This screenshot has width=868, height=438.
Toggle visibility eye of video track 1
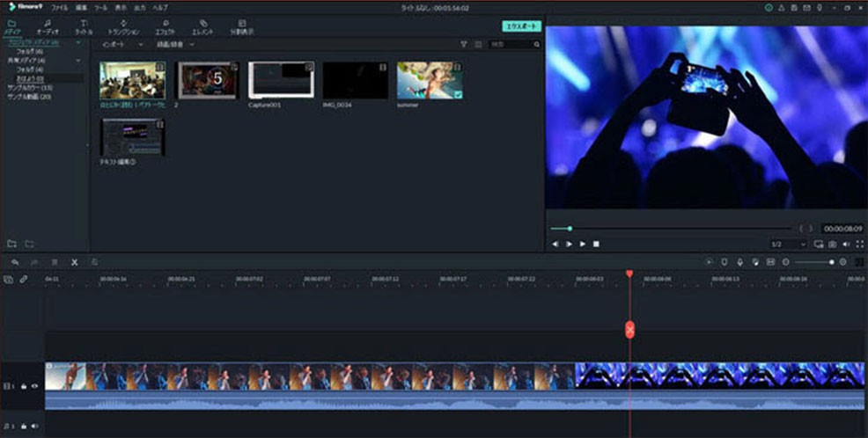[x=35, y=387]
